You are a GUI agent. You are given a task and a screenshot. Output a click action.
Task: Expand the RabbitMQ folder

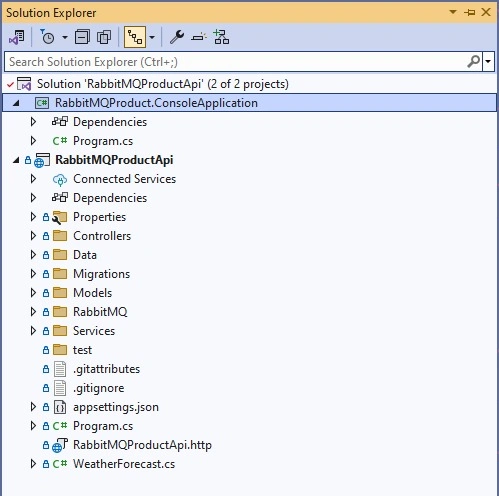click(33, 312)
